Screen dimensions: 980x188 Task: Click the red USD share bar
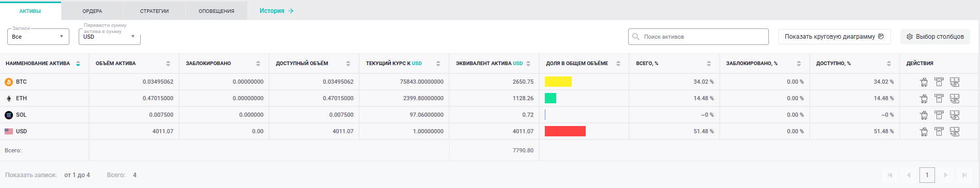point(565,131)
